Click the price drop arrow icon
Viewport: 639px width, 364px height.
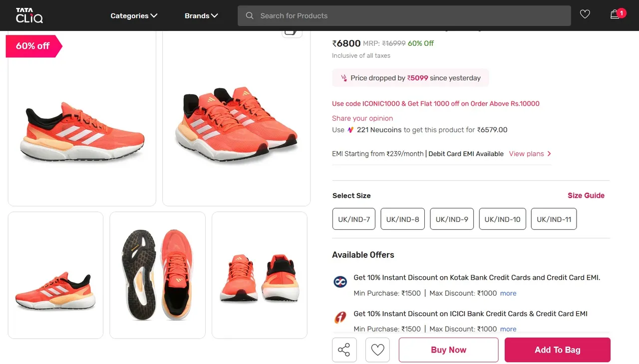point(344,78)
